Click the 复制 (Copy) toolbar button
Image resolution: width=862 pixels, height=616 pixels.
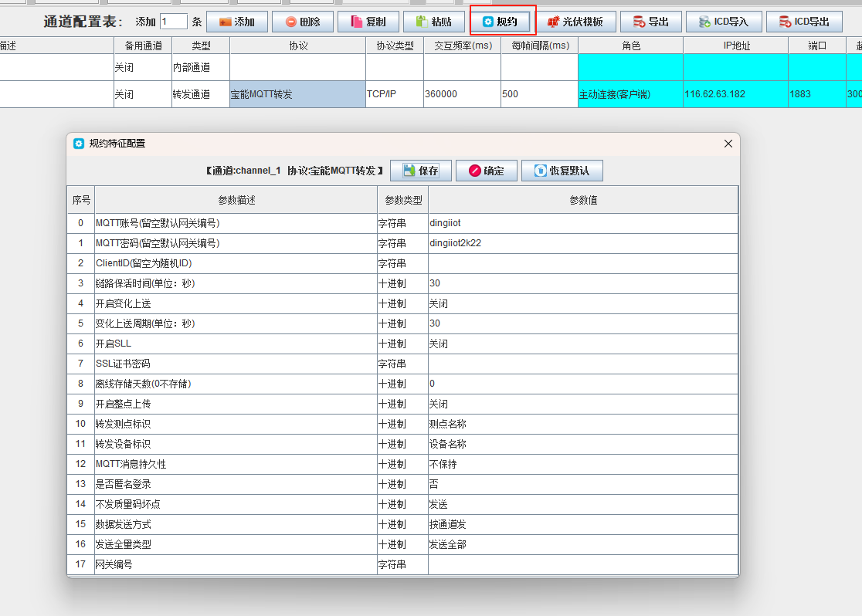click(368, 22)
